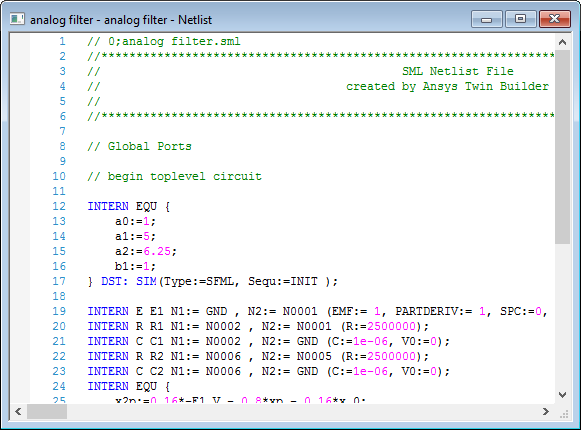Click the horizontal scrollbar thumb

(x=47, y=411)
